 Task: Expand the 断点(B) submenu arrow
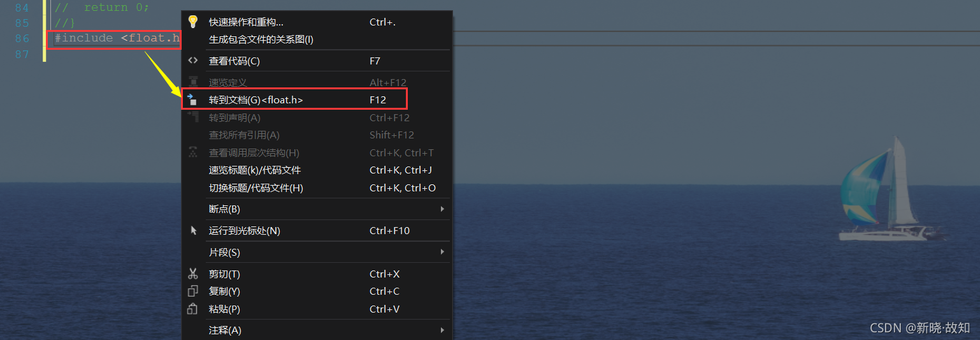click(x=442, y=209)
